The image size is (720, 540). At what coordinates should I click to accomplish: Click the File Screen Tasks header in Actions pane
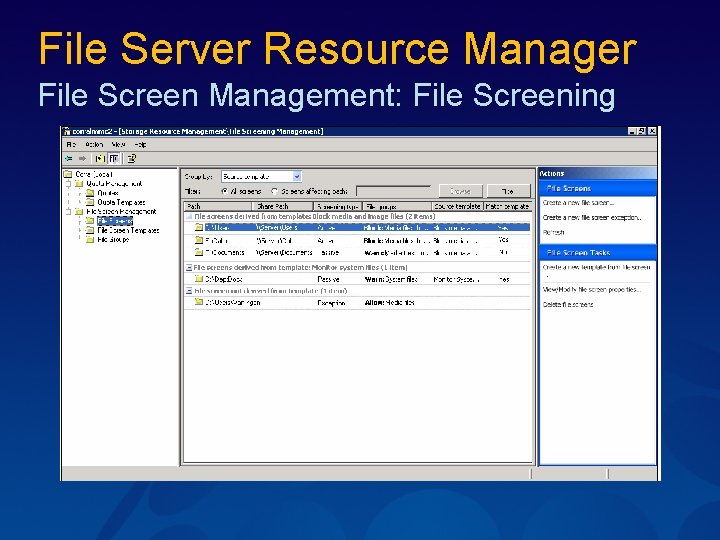tap(597, 253)
